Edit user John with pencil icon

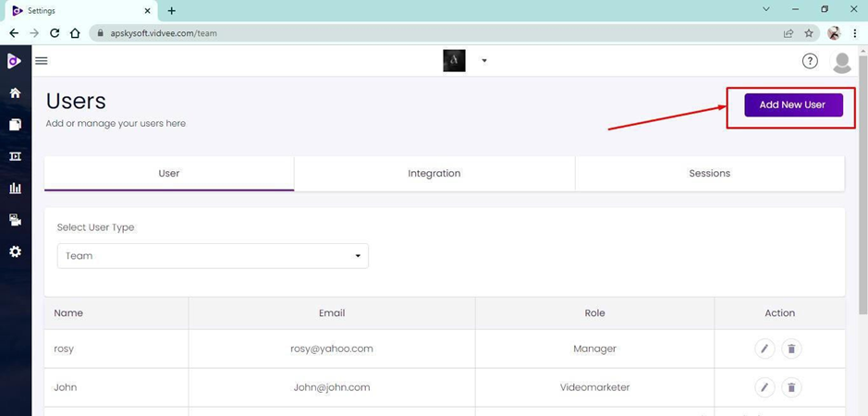(764, 387)
